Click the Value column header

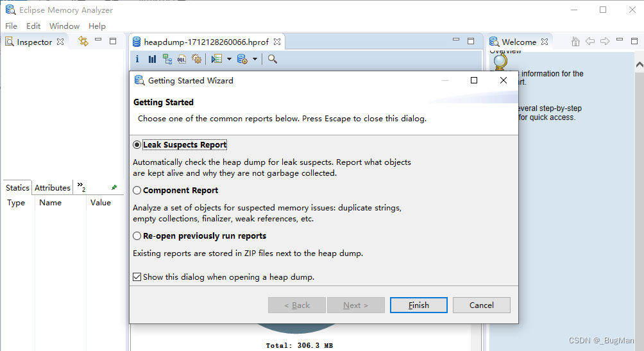[101, 203]
